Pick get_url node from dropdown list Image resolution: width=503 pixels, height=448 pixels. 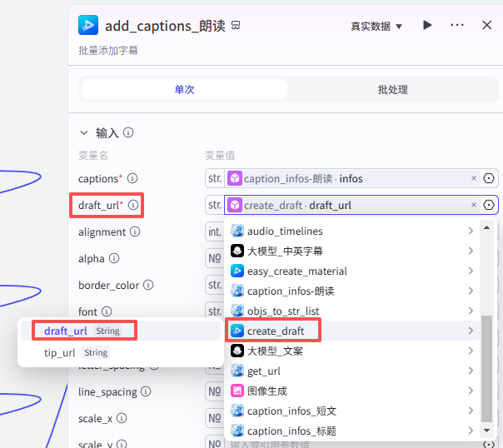click(x=263, y=371)
